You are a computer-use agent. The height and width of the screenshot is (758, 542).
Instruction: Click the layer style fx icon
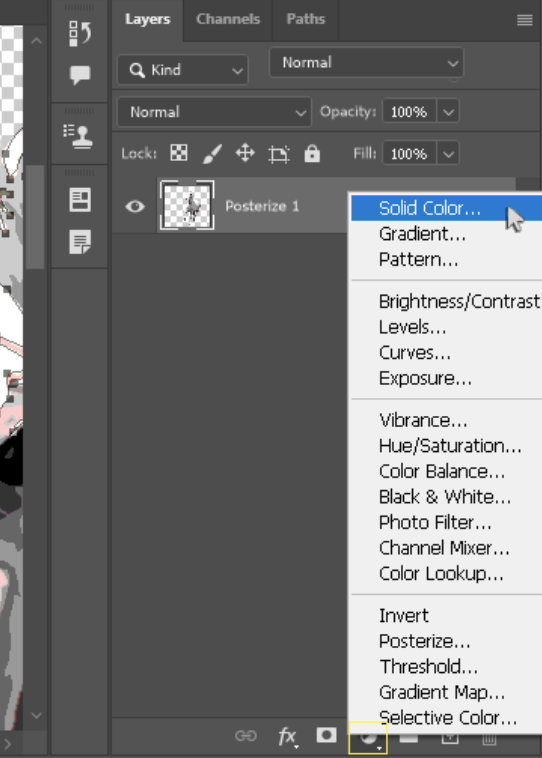288,737
